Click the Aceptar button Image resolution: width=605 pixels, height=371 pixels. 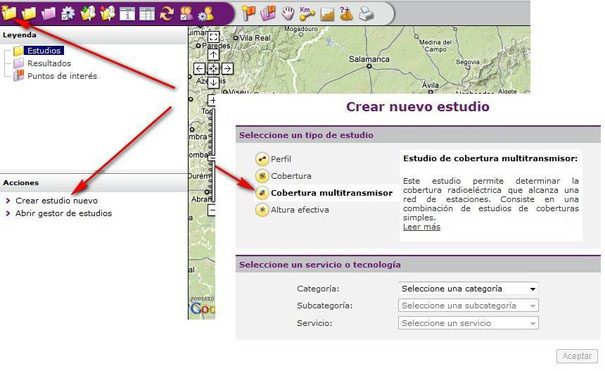click(577, 356)
